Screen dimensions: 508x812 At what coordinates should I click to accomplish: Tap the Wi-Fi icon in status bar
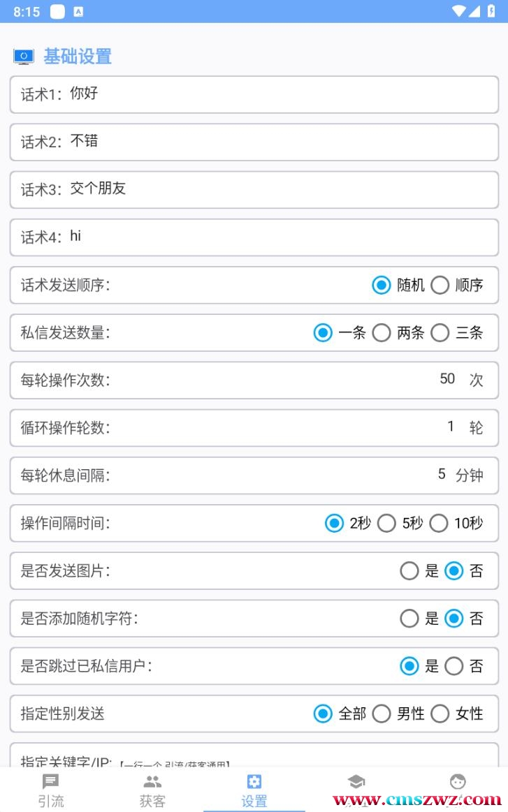[458, 11]
